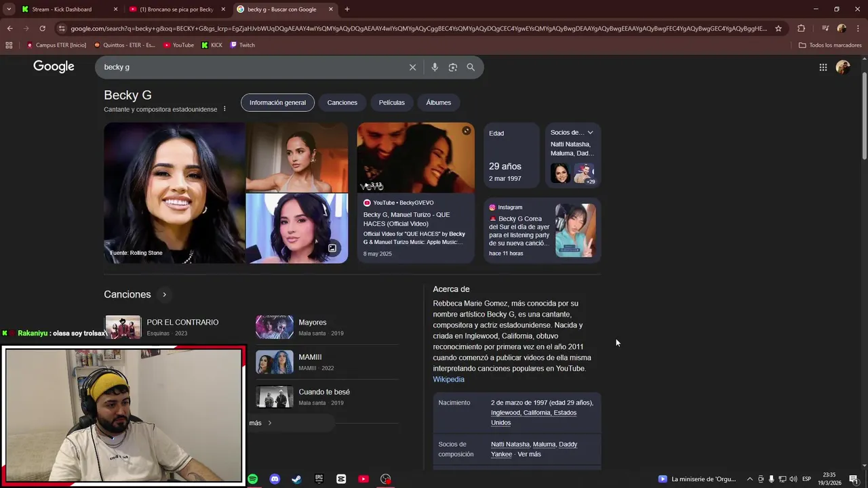The width and height of the screenshot is (868, 488).
Task: Open the Natti Natasha link in composition partners
Action: 510,445
